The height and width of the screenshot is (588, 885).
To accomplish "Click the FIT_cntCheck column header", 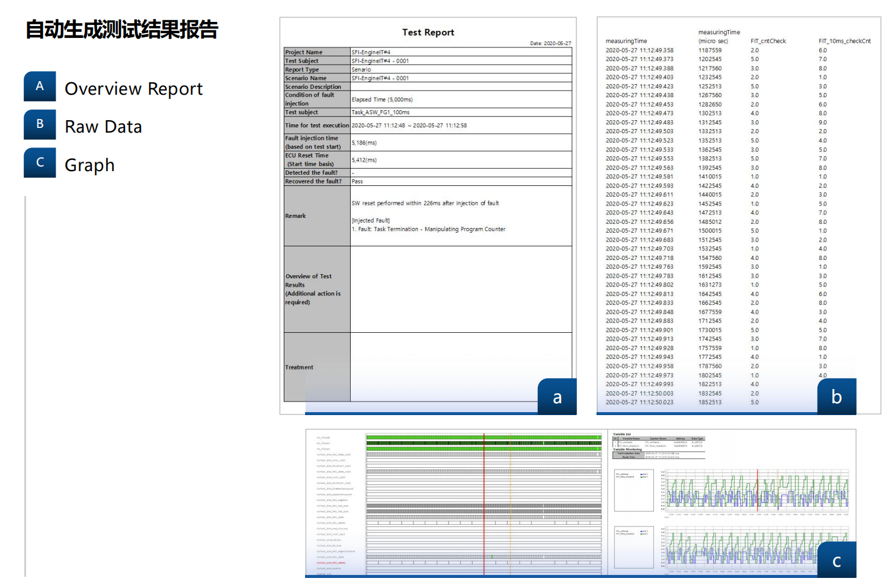I will (768, 41).
